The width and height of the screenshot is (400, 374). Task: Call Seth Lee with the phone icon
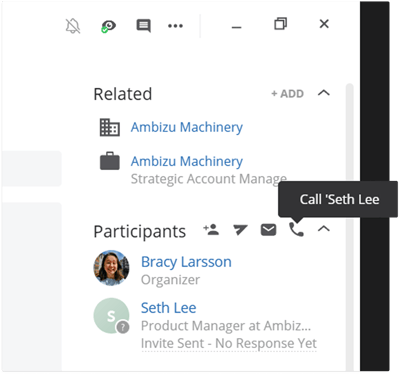point(296,230)
